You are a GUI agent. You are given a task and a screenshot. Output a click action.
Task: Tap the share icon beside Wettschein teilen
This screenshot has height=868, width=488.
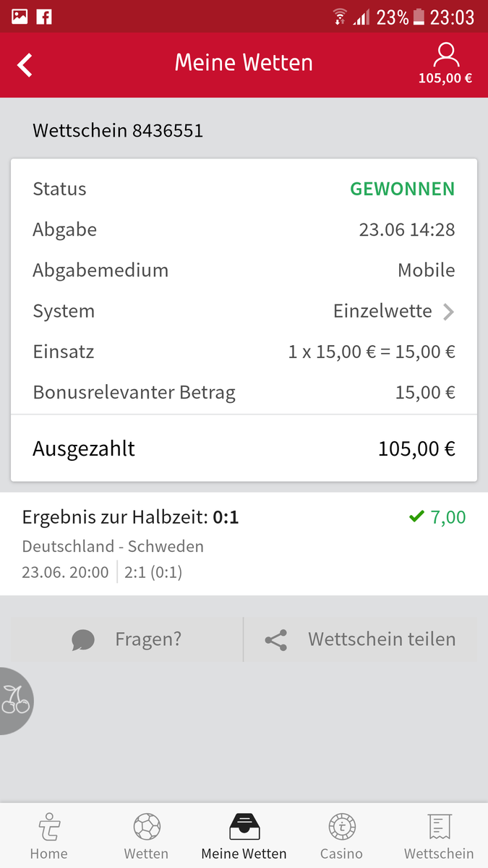(275, 640)
